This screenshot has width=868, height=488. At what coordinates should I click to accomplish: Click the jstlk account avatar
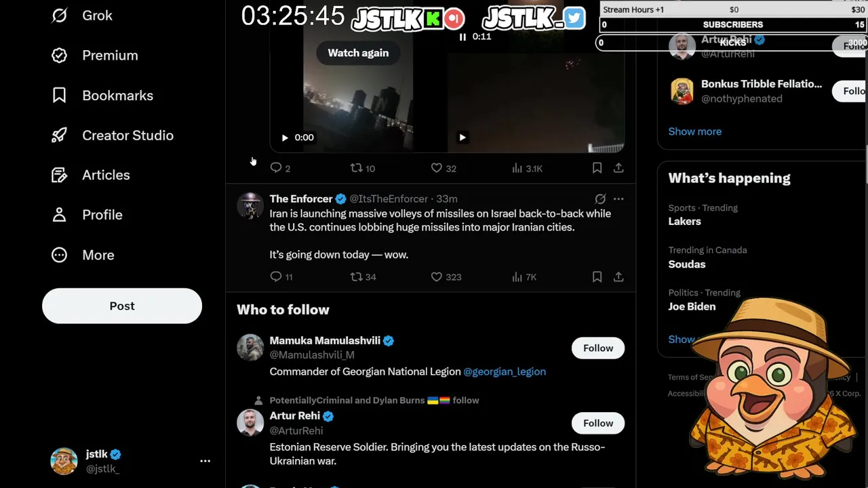pyautogui.click(x=64, y=461)
